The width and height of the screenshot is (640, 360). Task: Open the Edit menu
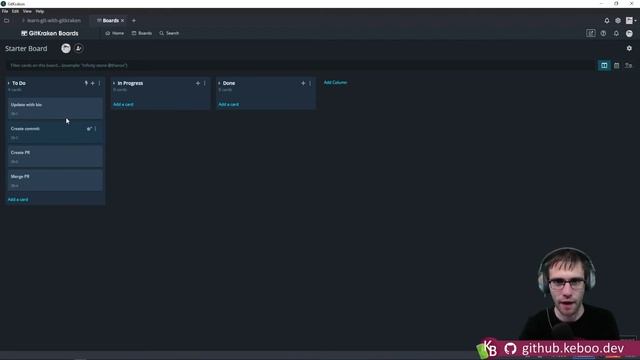pos(15,11)
